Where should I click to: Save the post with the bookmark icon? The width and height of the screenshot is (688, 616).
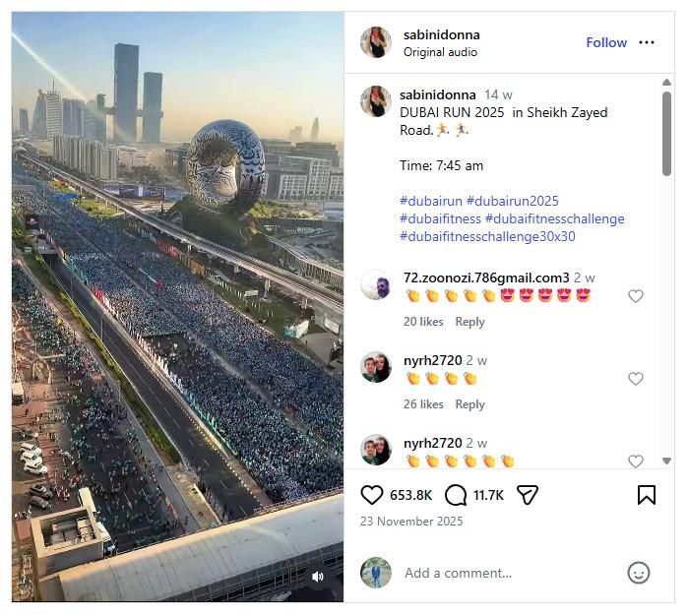647,495
